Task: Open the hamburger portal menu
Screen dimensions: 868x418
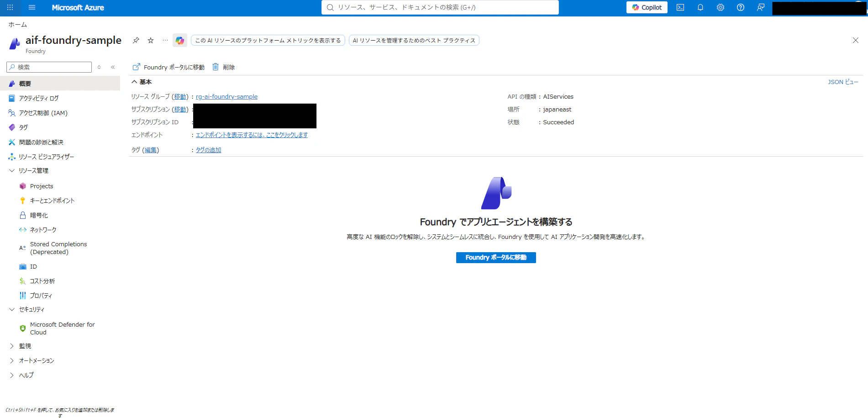Action: coord(32,7)
